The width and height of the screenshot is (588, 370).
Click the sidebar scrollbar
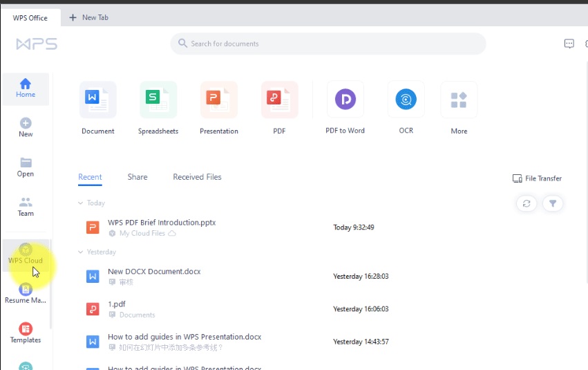(x=50, y=284)
